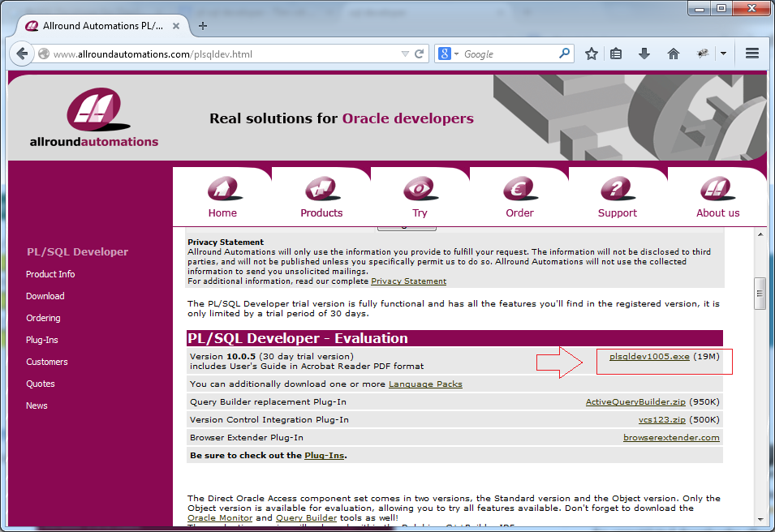Show bookmarks with the clipboard icon
Viewport: 775px width, 532px height.
click(x=616, y=53)
